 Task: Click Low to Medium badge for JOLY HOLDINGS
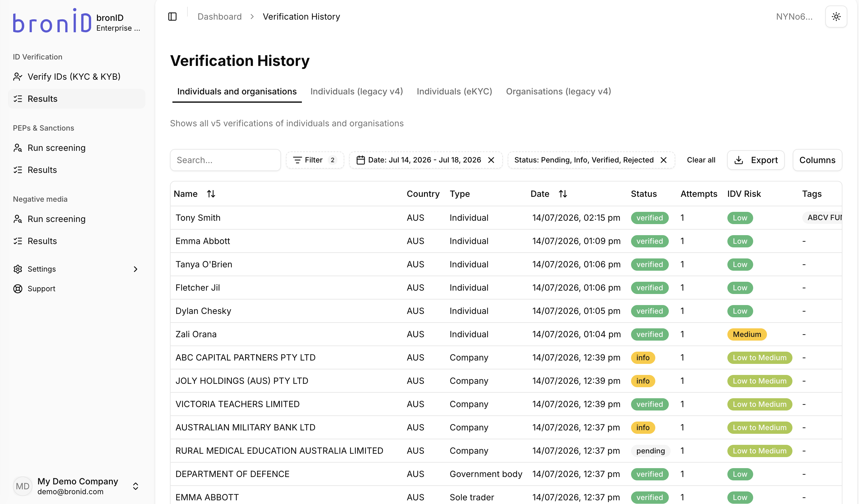760,381
